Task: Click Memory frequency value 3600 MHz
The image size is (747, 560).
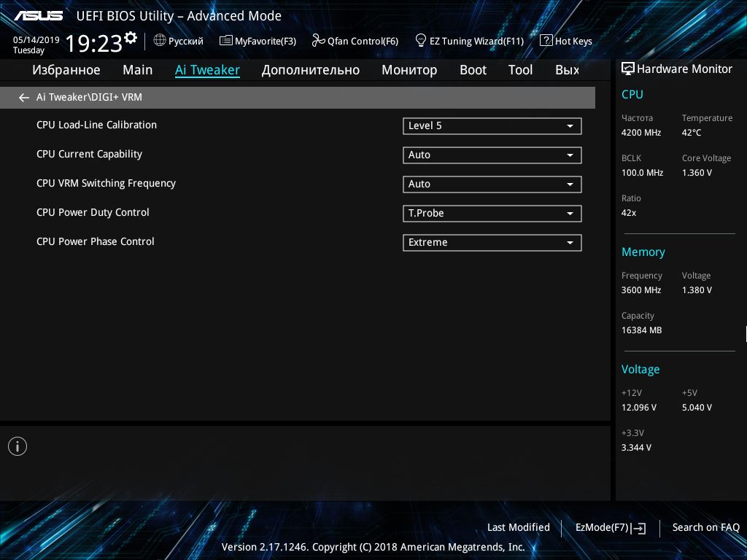Action: 641,290
